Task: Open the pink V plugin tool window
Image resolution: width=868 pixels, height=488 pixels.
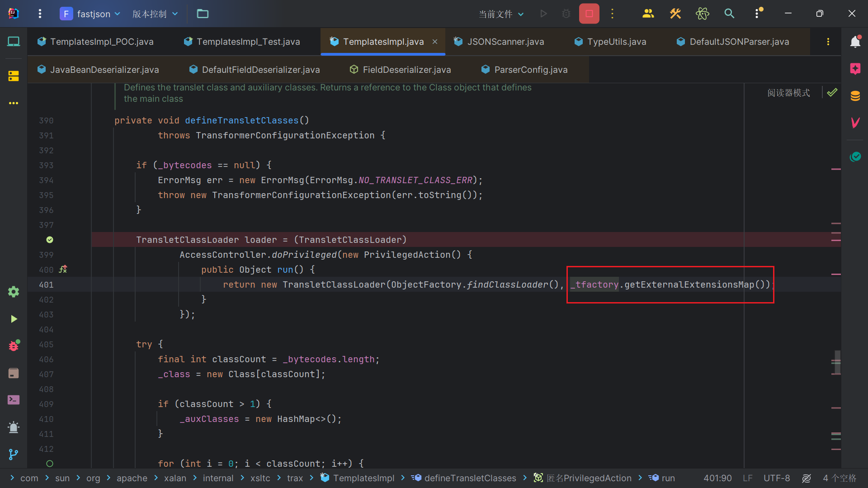Action: (x=855, y=123)
